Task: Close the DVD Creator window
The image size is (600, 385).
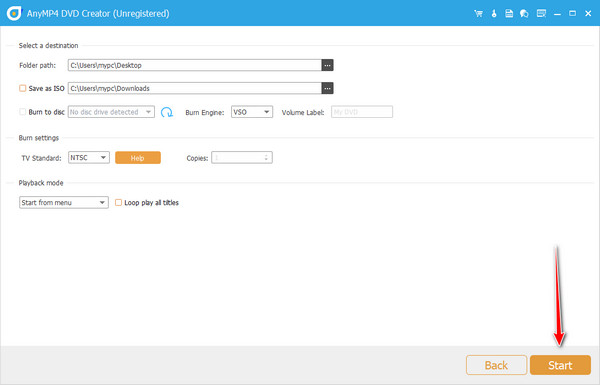Action: point(588,14)
